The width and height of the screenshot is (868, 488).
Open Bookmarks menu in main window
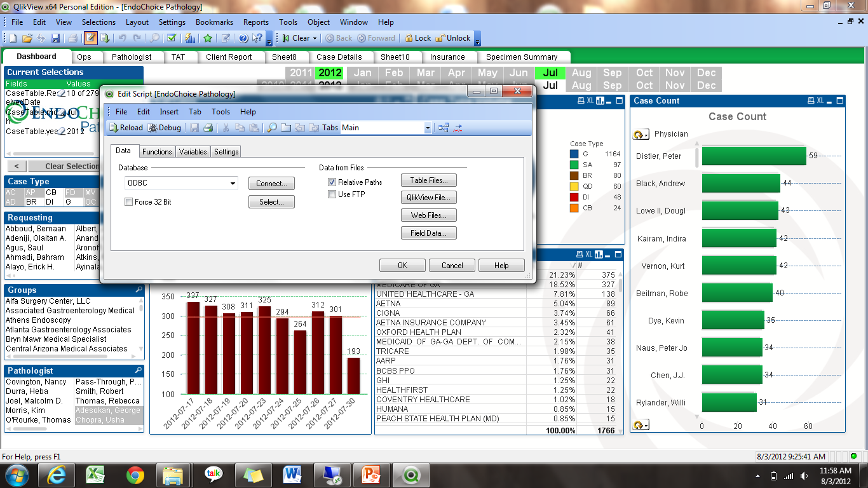point(215,22)
